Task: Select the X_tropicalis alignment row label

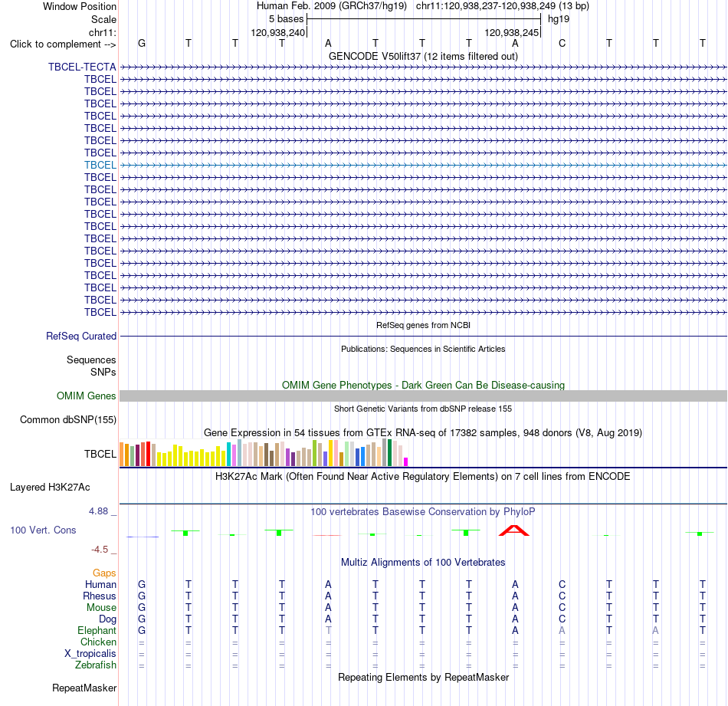Action: pos(90,654)
